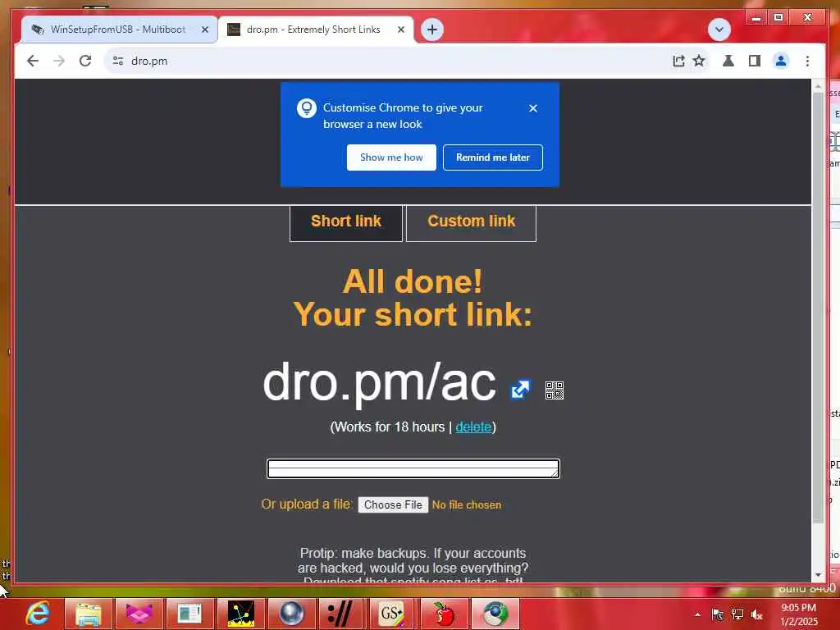Go back to the previous page

(33, 61)
